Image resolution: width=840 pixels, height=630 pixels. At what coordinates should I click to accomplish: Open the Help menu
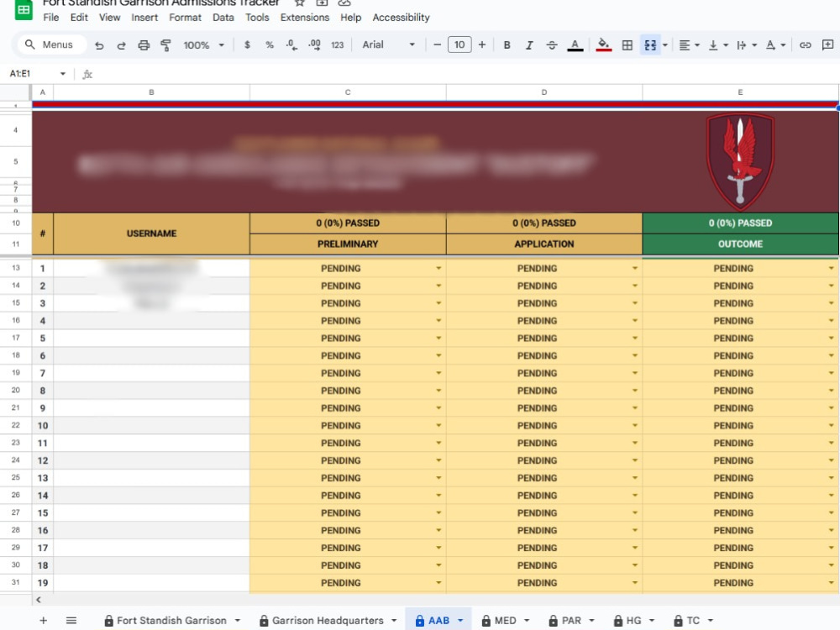350,18
